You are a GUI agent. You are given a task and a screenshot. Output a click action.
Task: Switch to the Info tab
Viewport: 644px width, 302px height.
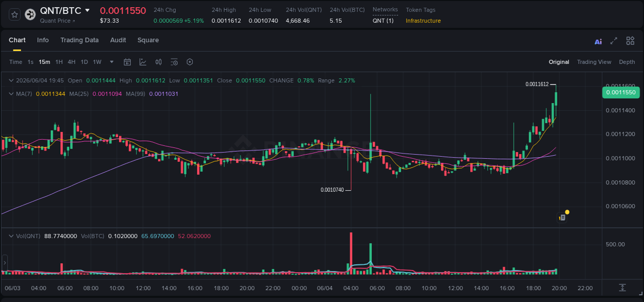click(43, 40)
